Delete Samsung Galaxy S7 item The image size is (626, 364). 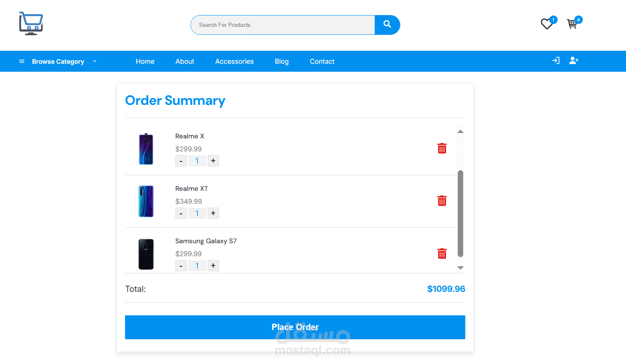442,254
